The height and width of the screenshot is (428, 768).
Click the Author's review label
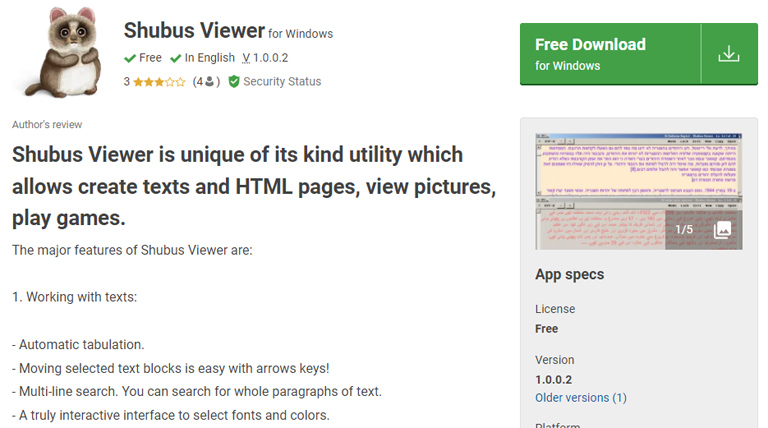point(47,124)
